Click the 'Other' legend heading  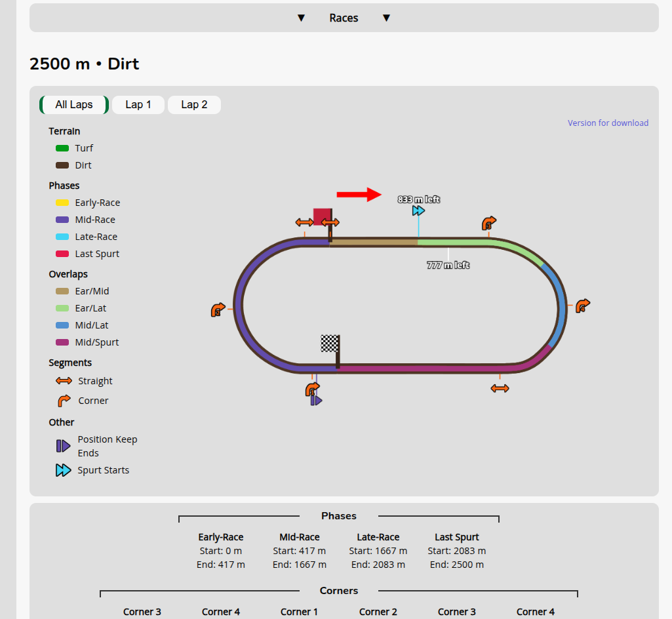point(61,422)
